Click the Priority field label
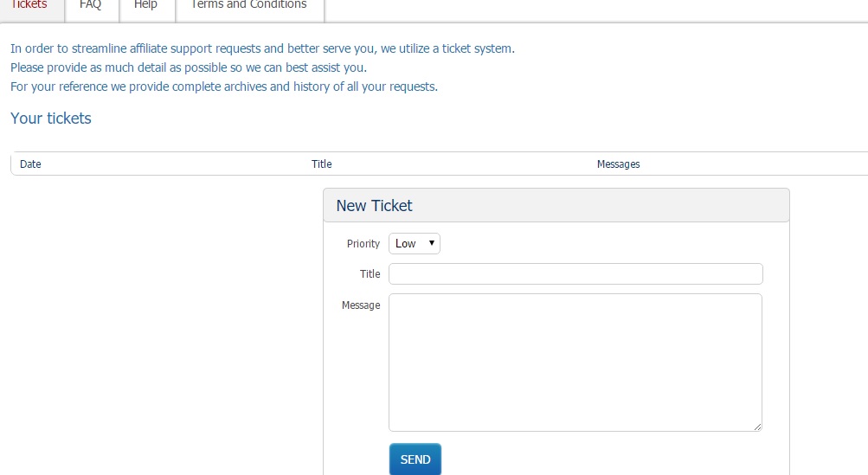The image size is (868, 475). click(363, 244)
